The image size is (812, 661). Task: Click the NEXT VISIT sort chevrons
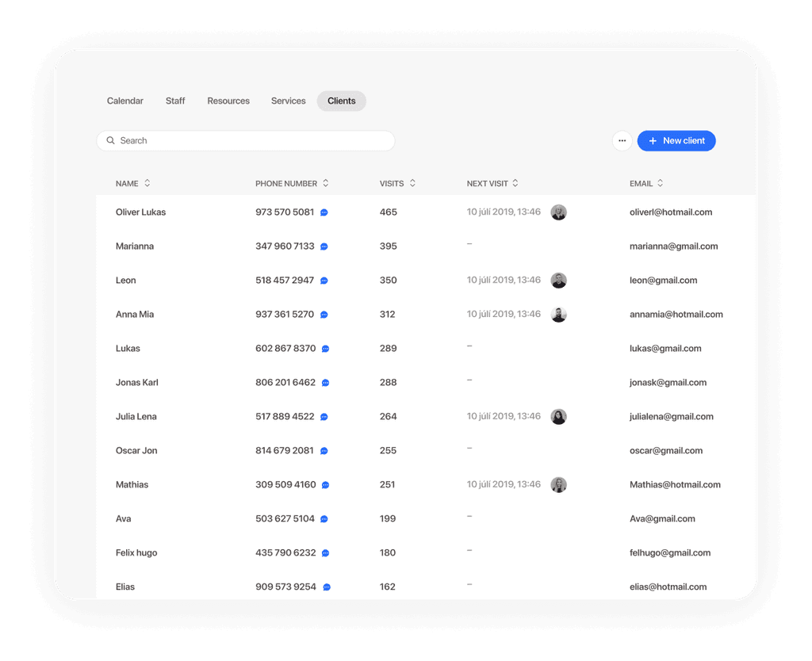coord(515,183)
